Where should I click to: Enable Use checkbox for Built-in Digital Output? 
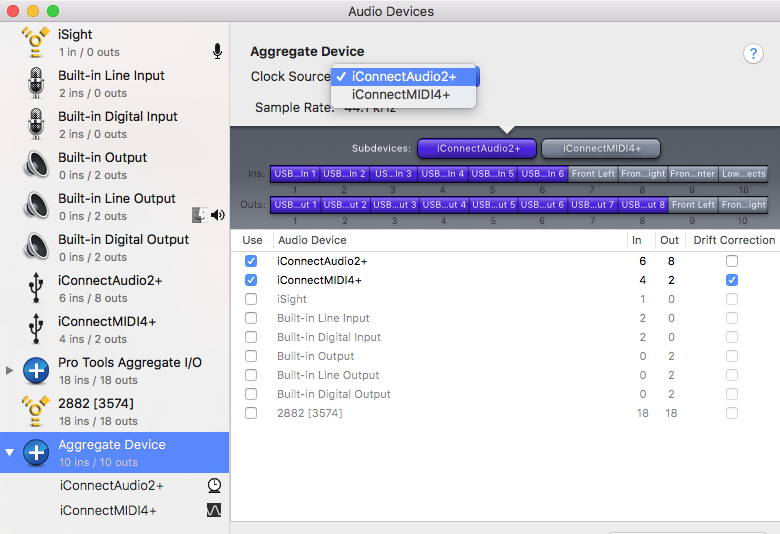tap(251, 394)
